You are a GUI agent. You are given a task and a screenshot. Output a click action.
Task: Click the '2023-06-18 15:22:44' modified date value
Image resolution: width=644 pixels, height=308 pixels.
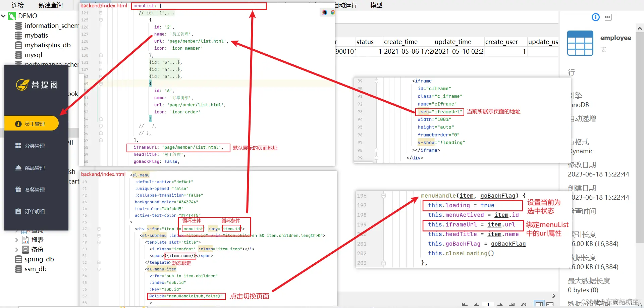coord(598,174)
